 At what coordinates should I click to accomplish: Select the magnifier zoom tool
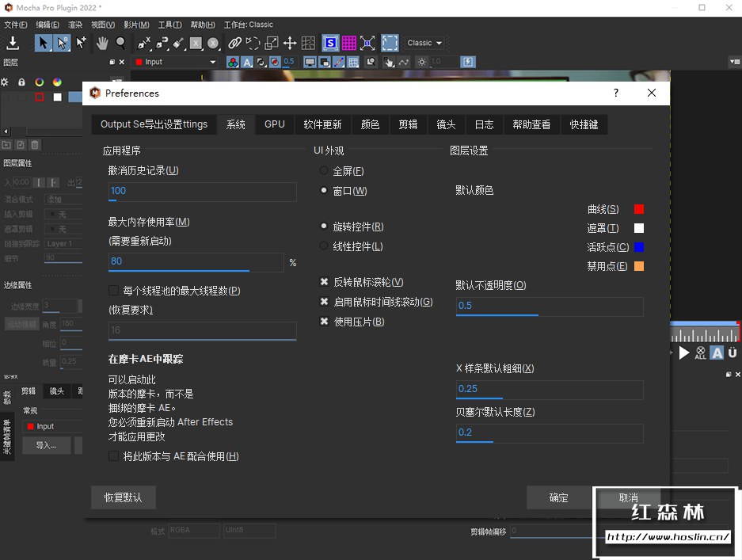(119, 42)
